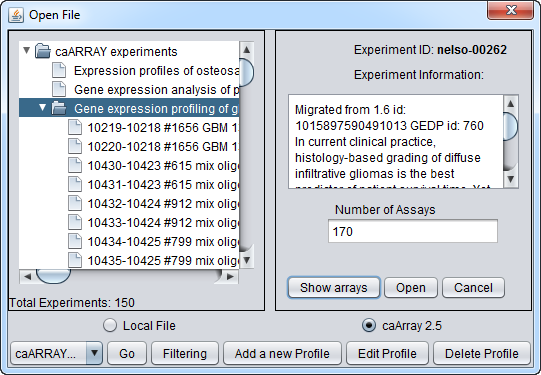541x375 pixels.
Task: Select the caArray 2.5 radio button
Action: (369, 325)
